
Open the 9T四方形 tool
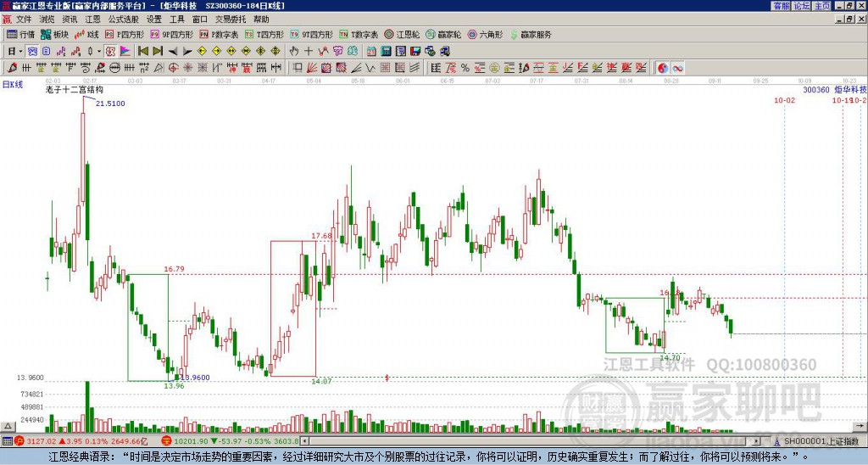tap(311, 34)
